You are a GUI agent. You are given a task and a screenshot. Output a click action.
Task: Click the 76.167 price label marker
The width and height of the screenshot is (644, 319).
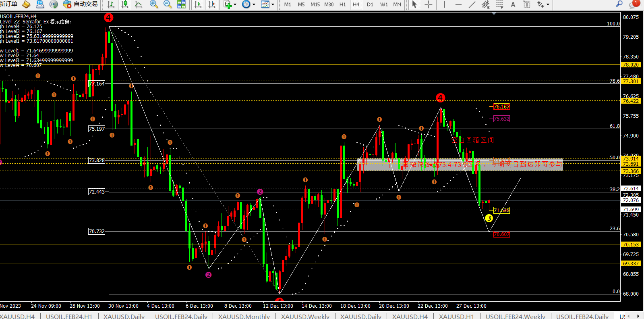[501, 107]
